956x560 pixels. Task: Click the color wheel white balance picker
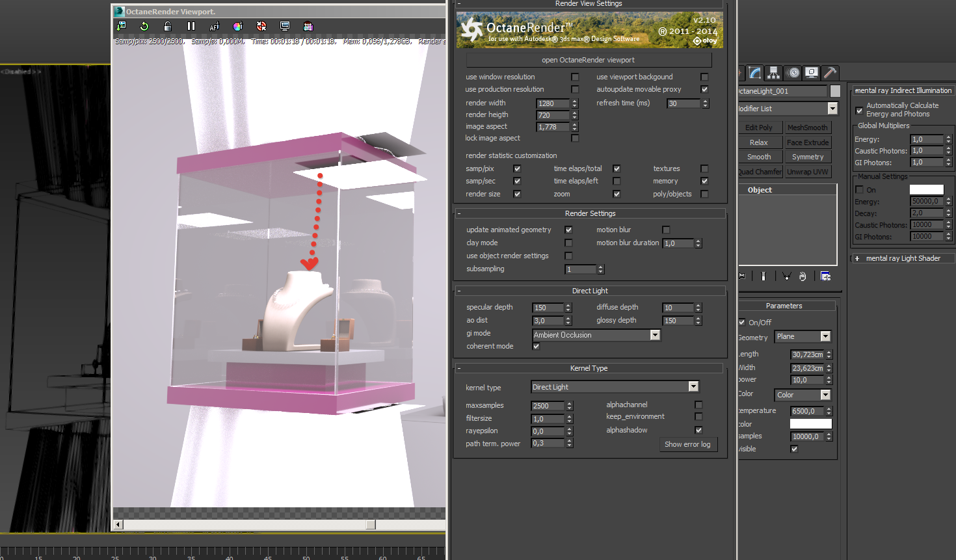(x=238, y=26)
